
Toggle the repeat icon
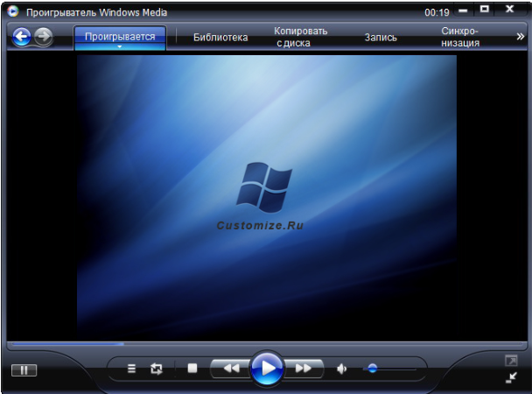pos(157,369)
